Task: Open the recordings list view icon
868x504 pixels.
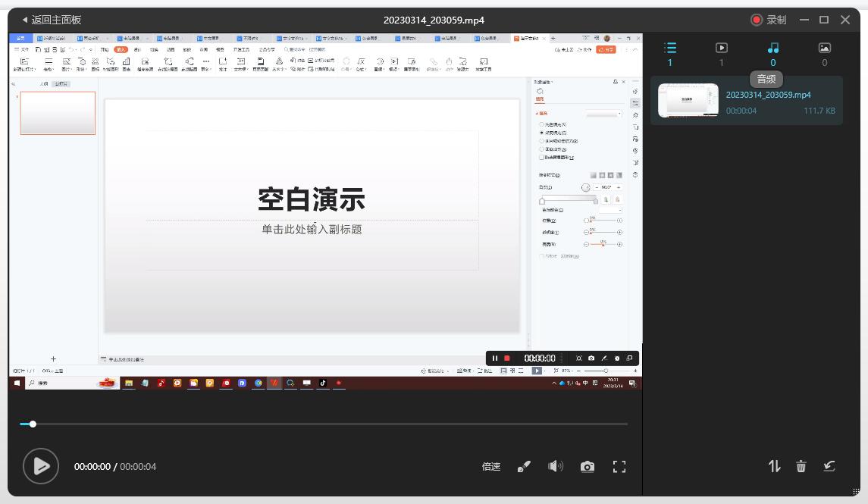Action: pyautogui.click(x=669, y=48)
